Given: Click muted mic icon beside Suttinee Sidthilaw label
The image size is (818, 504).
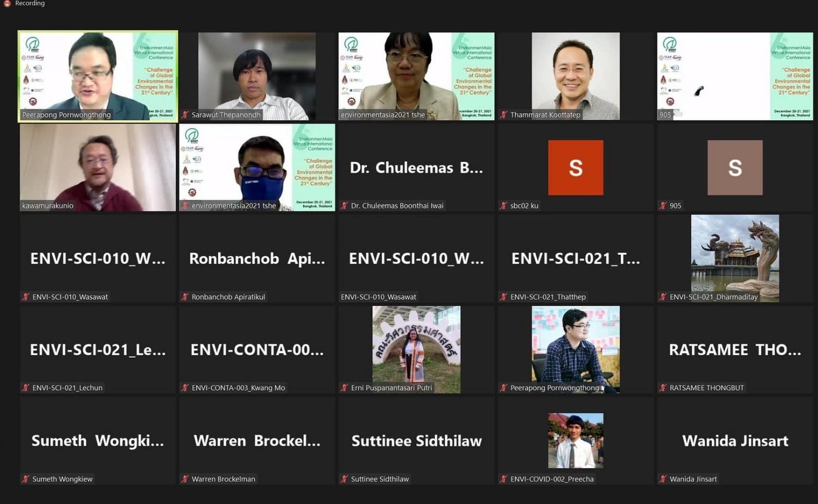Looking at the screenshot, I should click(345, 479).
